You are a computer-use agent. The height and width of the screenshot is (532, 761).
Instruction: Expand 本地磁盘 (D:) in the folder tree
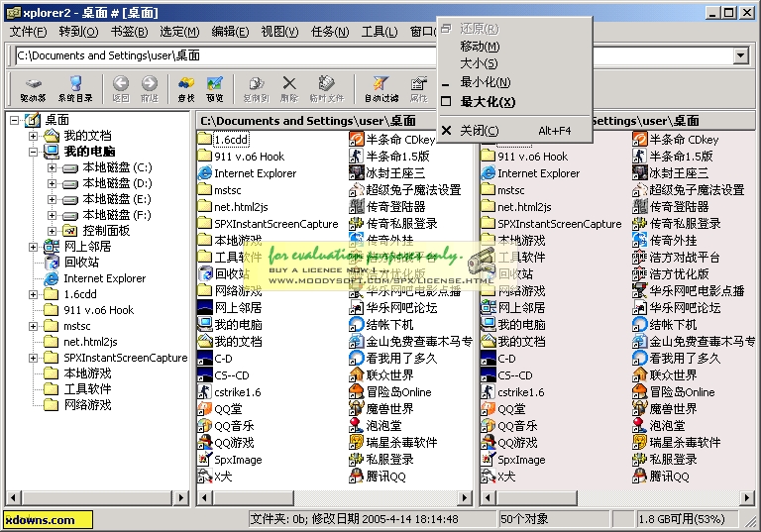click(52, 184)
